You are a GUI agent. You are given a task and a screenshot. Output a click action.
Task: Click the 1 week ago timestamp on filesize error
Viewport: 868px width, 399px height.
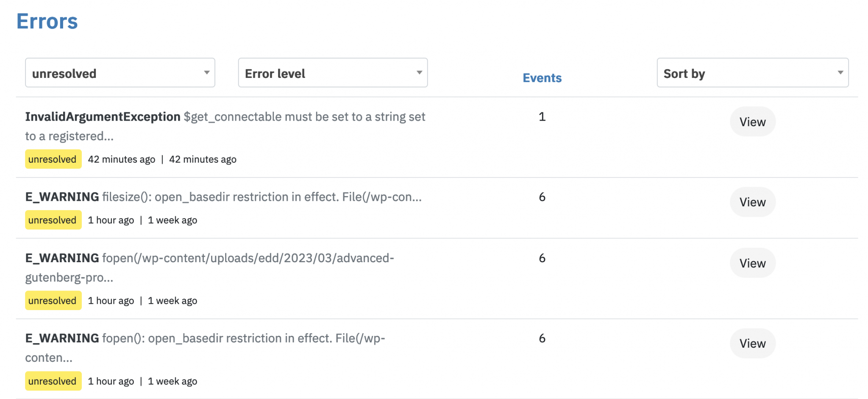tap(172, 220)
